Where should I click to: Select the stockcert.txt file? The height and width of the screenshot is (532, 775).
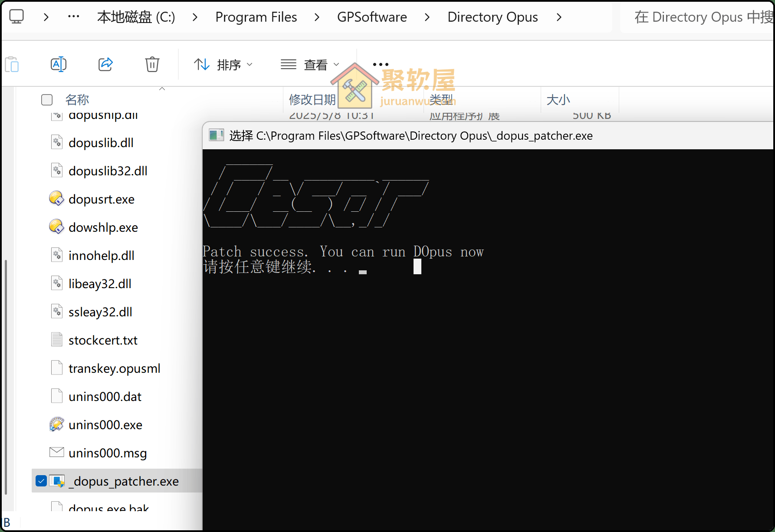click(103, 340)
